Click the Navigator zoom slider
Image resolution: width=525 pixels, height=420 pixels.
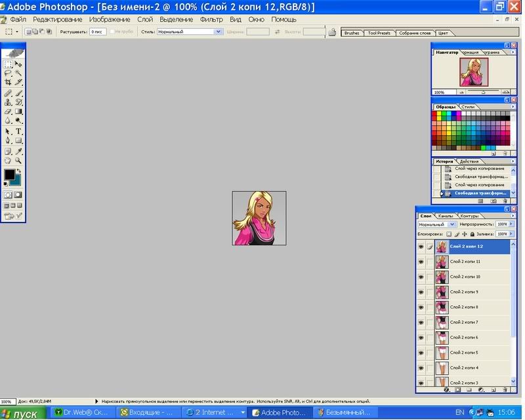[484, 92]
